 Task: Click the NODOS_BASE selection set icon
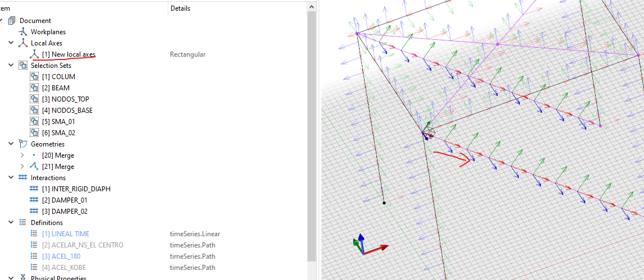[34, 110]
